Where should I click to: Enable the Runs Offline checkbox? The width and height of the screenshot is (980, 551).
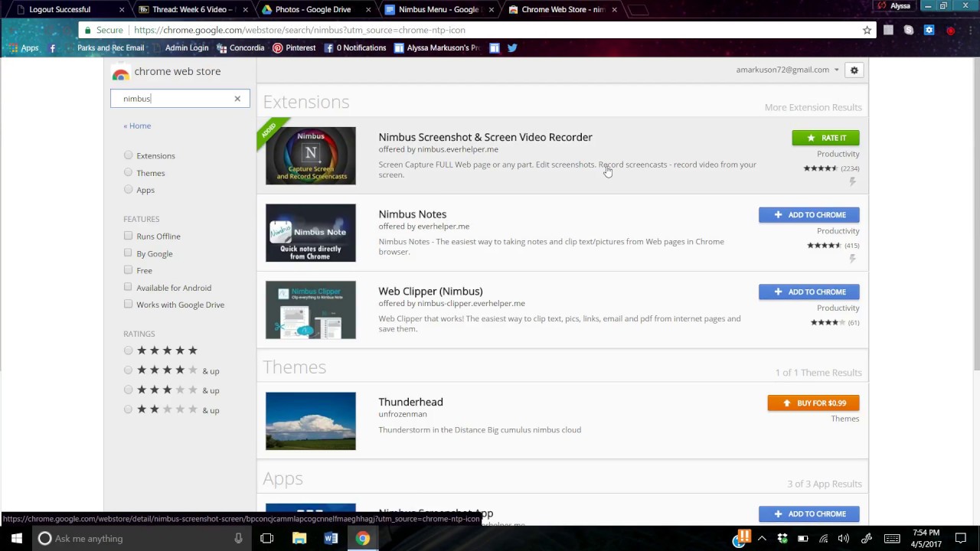point(128,236)
